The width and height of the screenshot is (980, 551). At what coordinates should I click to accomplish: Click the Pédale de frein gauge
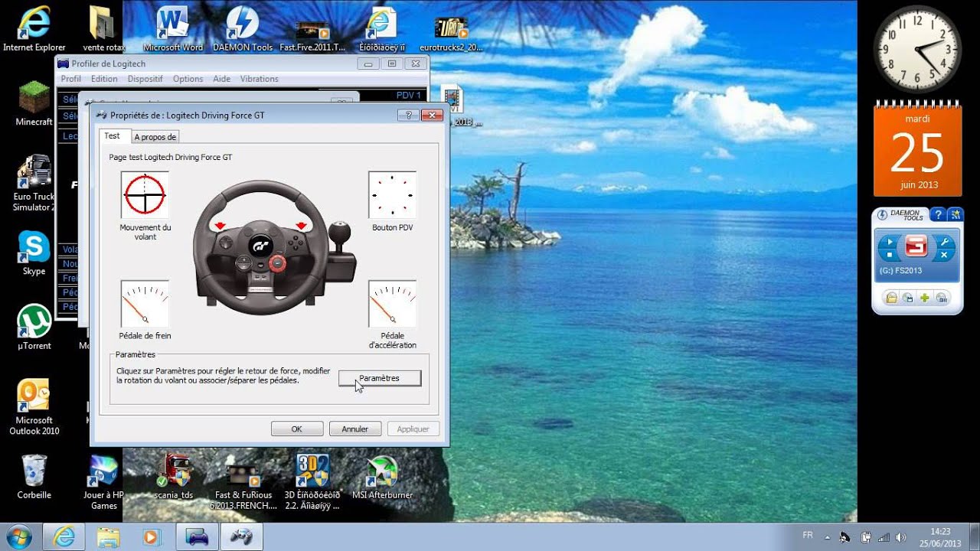(x=145, y=304)
